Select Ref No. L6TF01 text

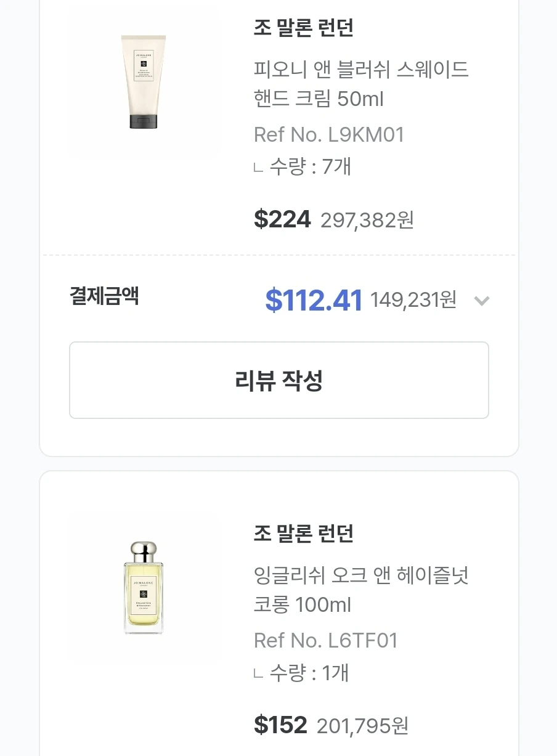coord(326,640)
